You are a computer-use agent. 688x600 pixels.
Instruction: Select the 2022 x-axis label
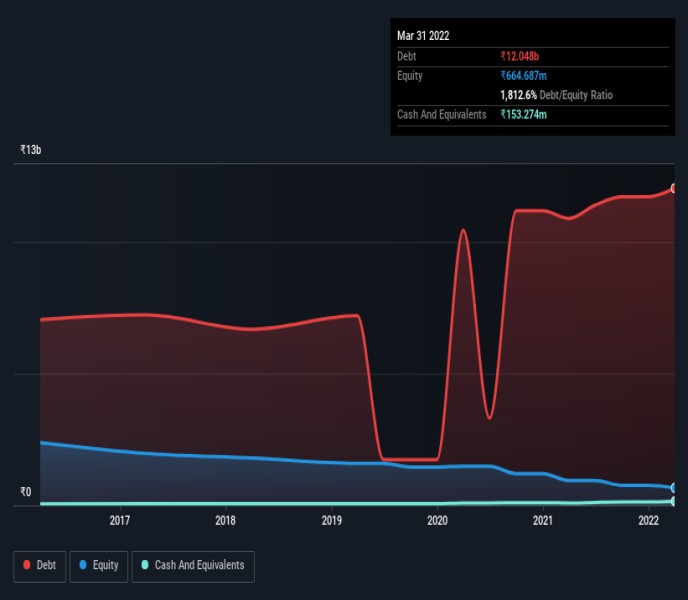coord(648,520)
